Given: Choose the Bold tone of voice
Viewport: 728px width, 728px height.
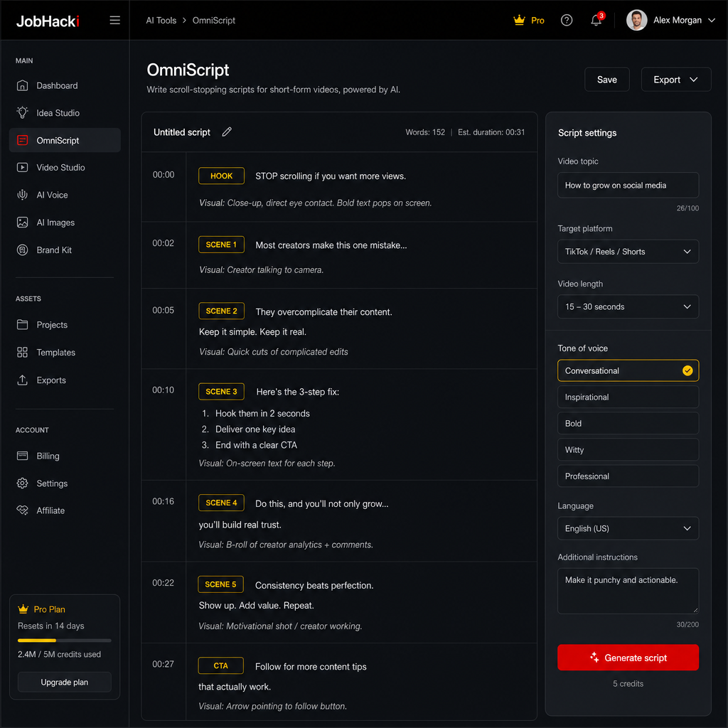Looking at the screenshot, I should [x=628, y=424].
